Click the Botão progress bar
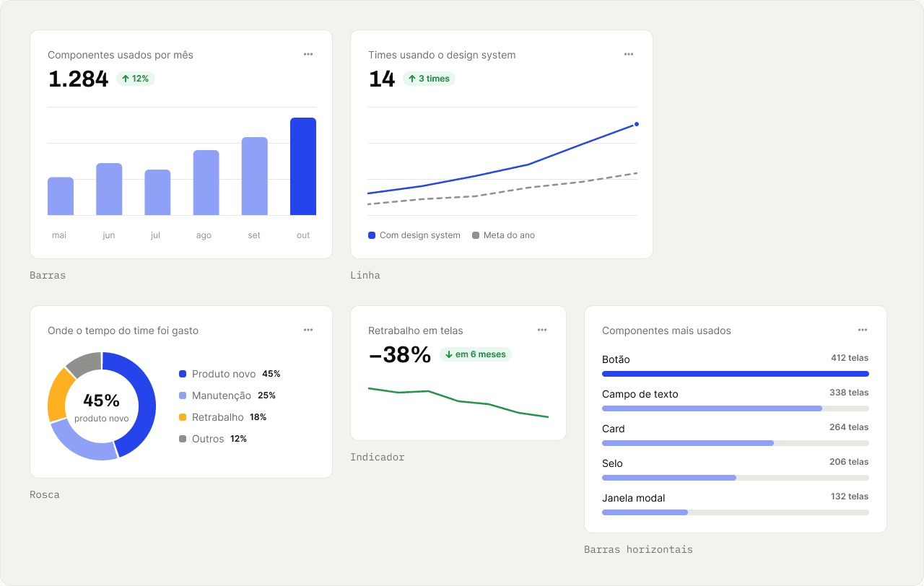924x586 pixels. click(x=736, y=374)
